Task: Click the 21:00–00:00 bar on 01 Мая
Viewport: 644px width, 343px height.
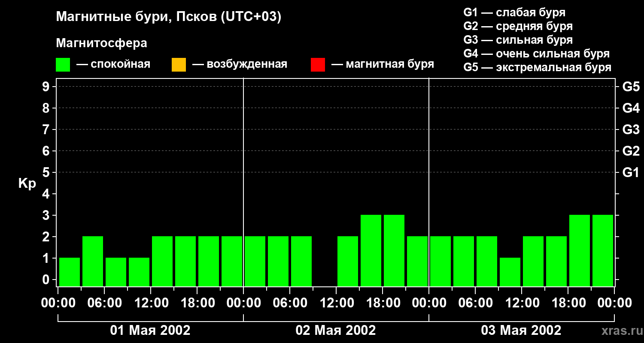Action: point(232,261)
